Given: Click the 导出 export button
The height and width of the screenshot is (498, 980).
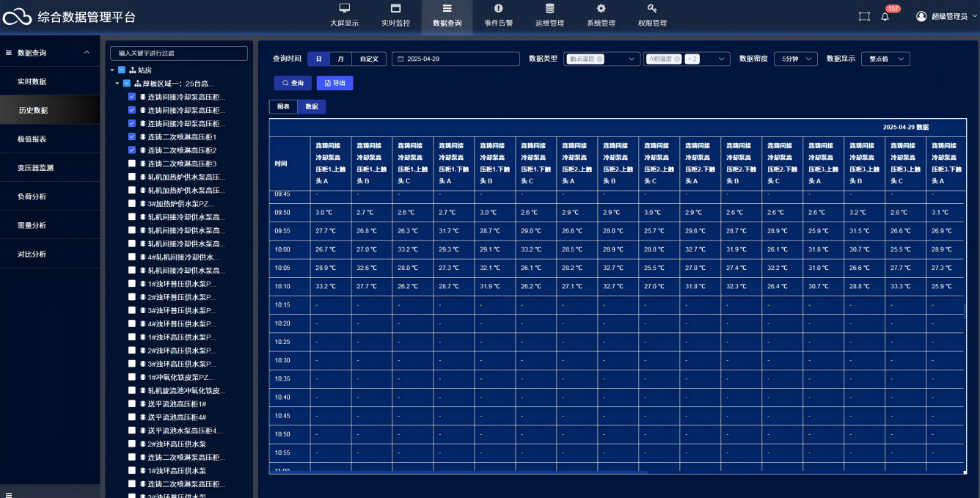Looking at the screenshot, I should 334,83.
